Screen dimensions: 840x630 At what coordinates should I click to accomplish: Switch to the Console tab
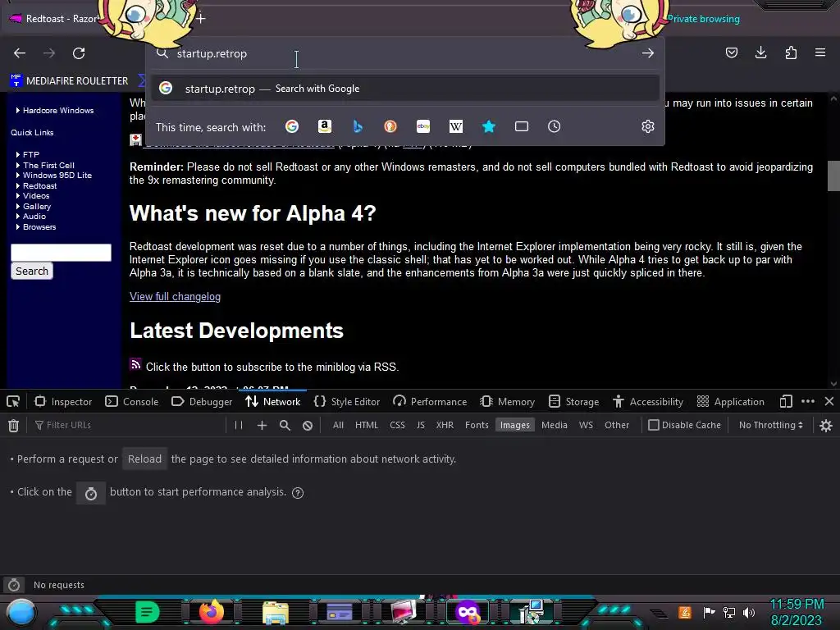[x=132, y=402]
